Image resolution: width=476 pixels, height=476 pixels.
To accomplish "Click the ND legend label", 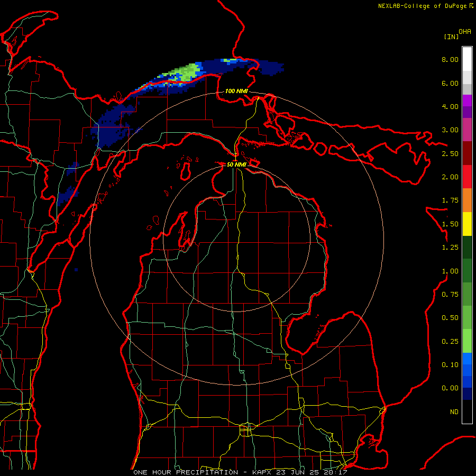I will [x=454, y=412].
